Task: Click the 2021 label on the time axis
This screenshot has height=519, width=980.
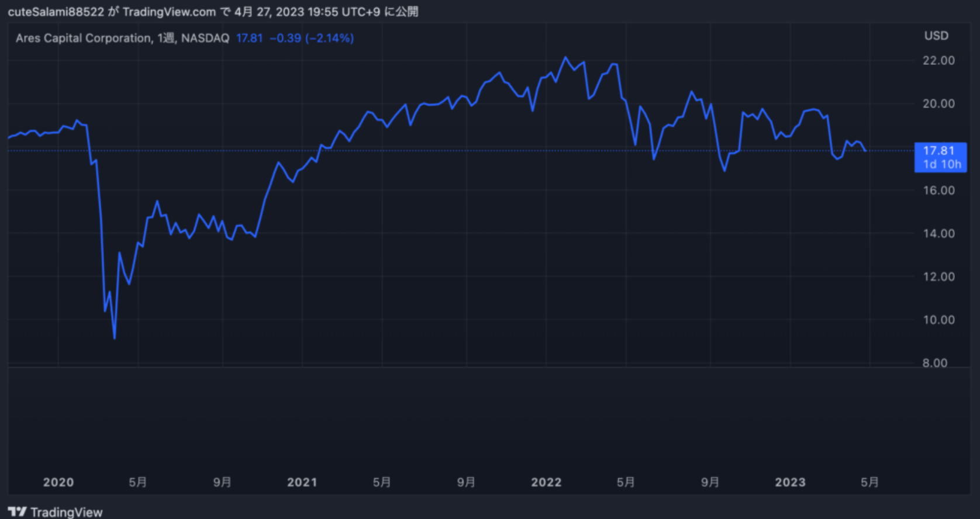Action: click(x=302, y=482)
